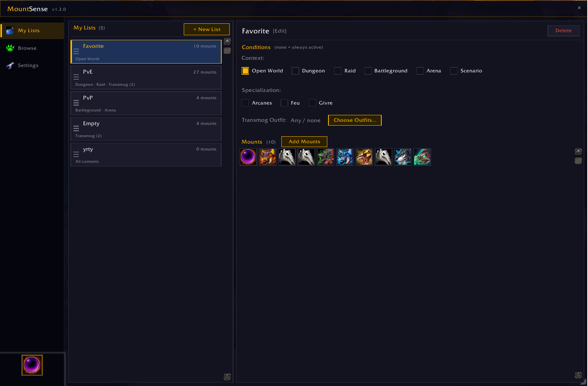Click the Settings sidebar icon

(x=10, y=65)
